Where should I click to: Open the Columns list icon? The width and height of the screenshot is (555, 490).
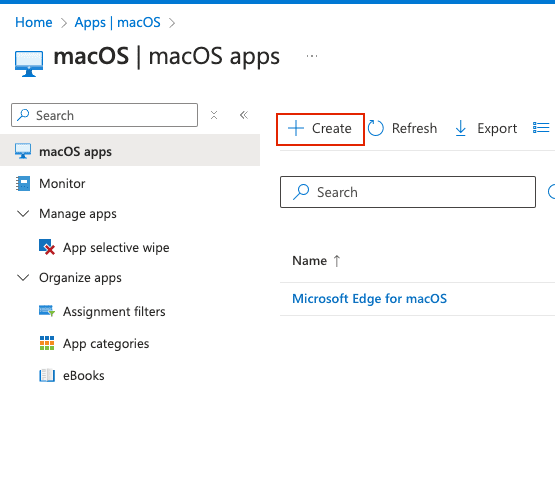[x=541, y=128]
